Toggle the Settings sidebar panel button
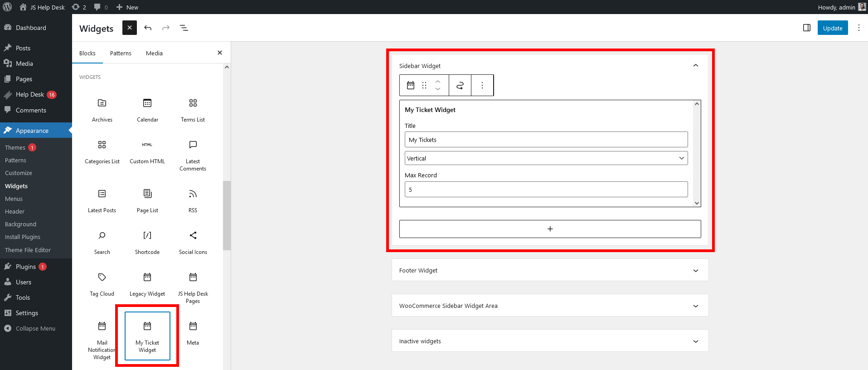868x370 pixels. pyautogui.click(x=806, y=28)
